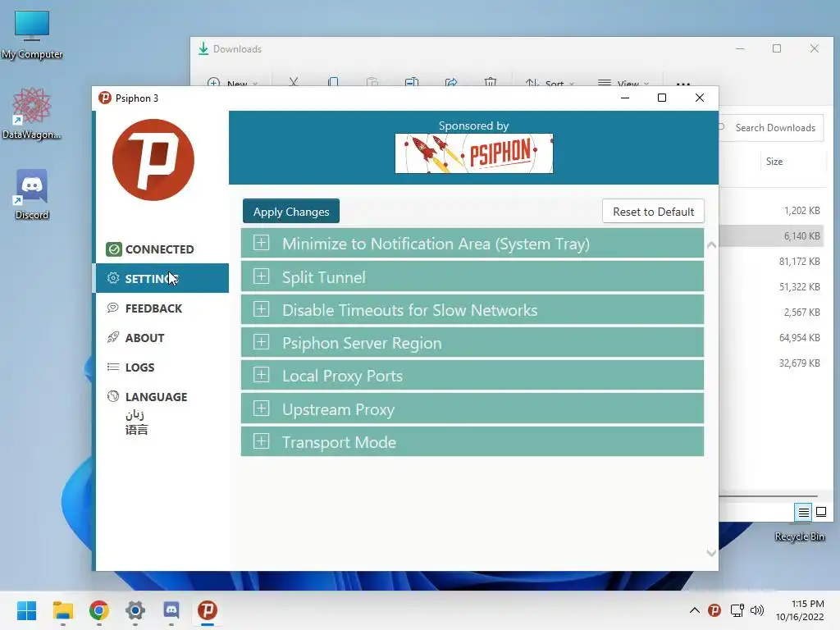Click Psiphon icon in taskbar
This screenshot has width=840, height=630.
coord(208,610)
